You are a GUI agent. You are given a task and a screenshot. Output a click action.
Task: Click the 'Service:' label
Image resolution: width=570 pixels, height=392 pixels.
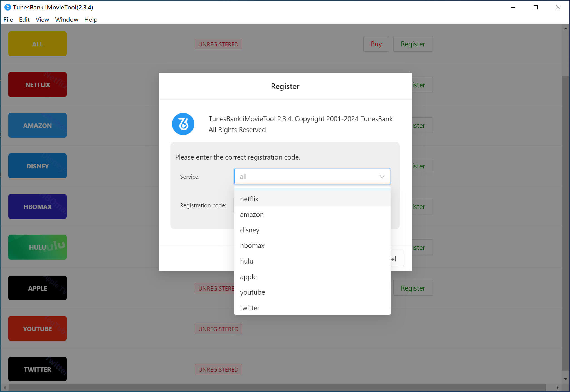189,177
